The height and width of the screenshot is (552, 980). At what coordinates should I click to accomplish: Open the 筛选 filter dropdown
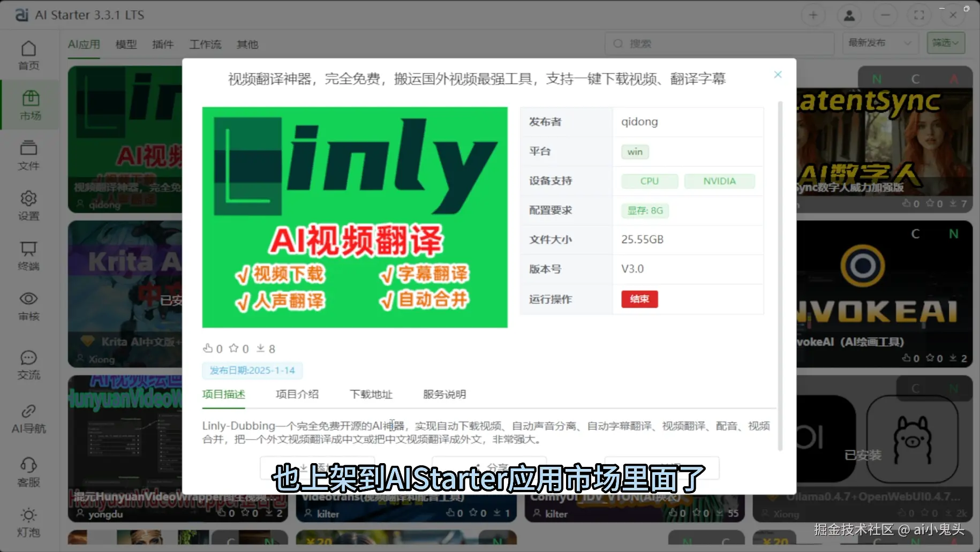[x=945, y=43]
